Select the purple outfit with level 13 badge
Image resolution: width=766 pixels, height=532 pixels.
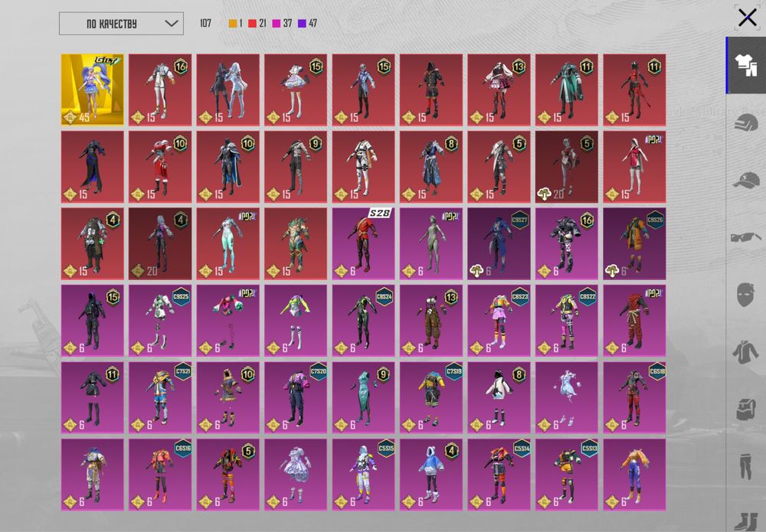tap(430, 321)
